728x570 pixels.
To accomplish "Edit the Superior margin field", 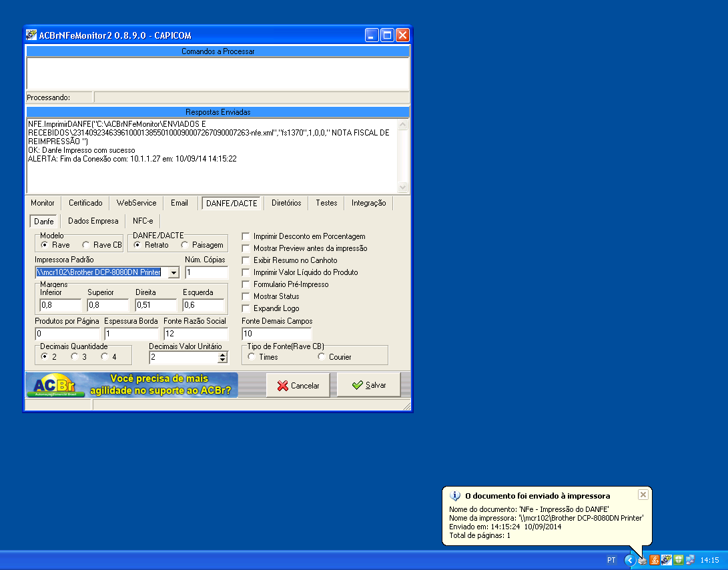I will coord(107,305).
